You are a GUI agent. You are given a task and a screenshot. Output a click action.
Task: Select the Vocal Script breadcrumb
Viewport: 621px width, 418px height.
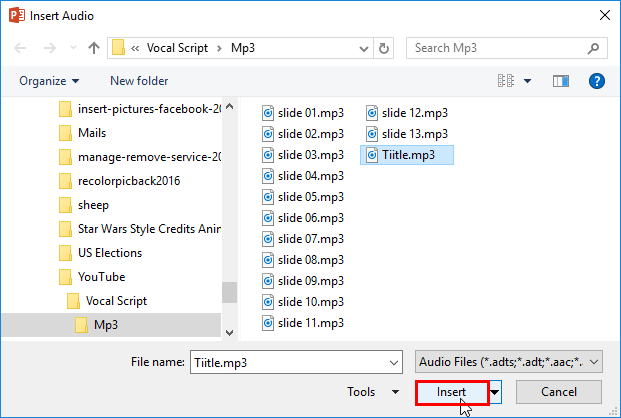[x=177, y=48]
